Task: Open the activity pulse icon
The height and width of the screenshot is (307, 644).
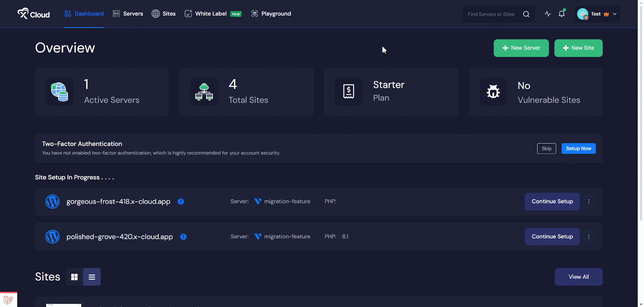Action: coord(547,14)
